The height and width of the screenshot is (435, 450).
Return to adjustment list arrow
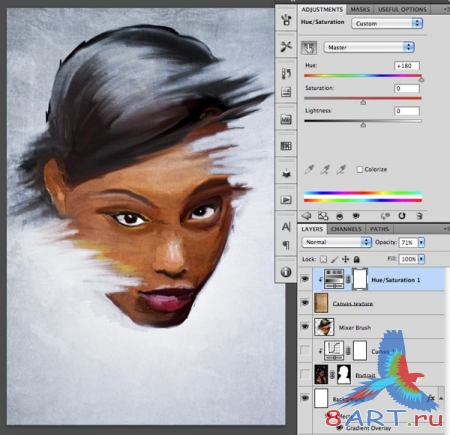pos(307,216)
